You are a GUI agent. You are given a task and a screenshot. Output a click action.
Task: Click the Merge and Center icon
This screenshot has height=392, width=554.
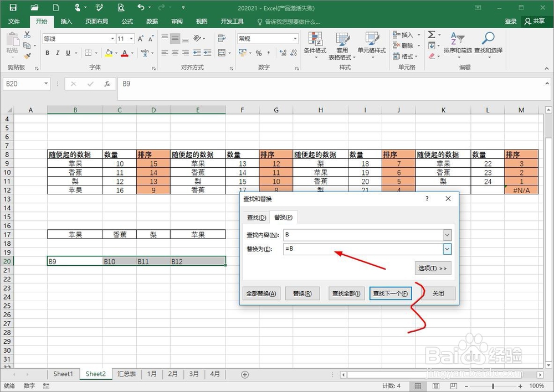point(222,53)
